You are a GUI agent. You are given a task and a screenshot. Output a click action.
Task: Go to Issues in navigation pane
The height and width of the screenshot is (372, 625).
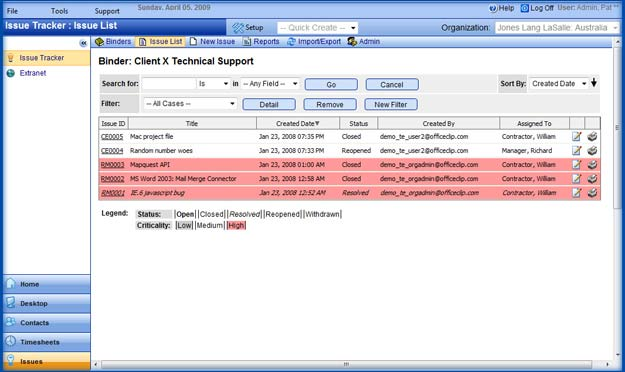(x=47, y=361)
